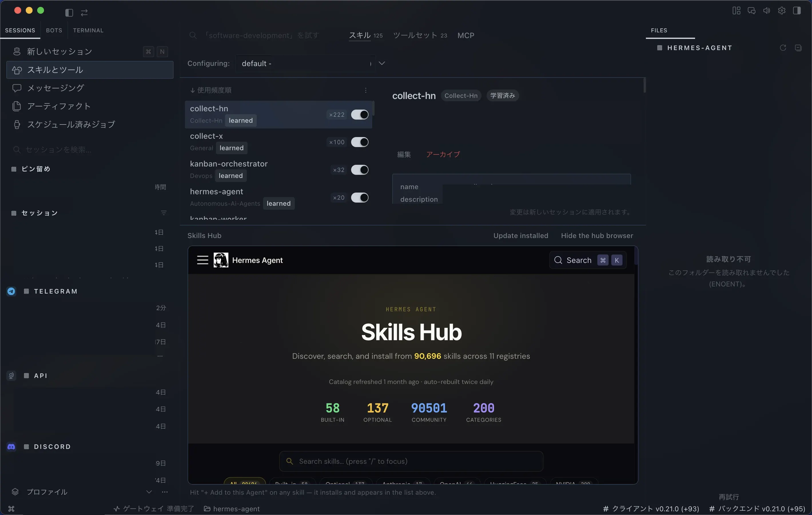Open アーティファクト in the sidebar
Screen dimensions: 812x515
point(90,106)
